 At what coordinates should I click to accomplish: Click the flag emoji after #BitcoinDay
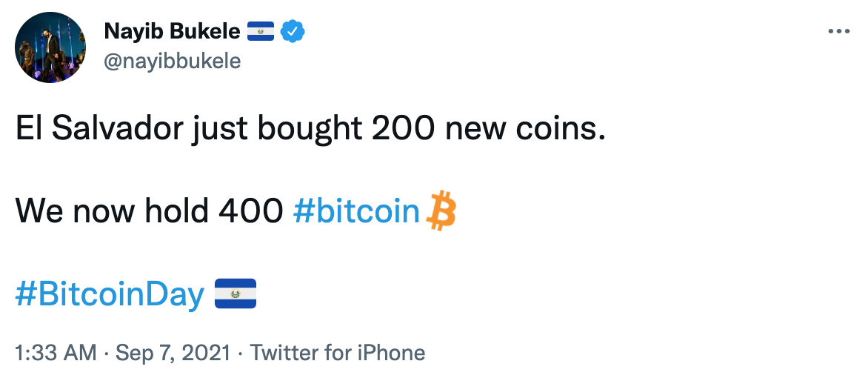pyautogui.click(x=235, y=294)
